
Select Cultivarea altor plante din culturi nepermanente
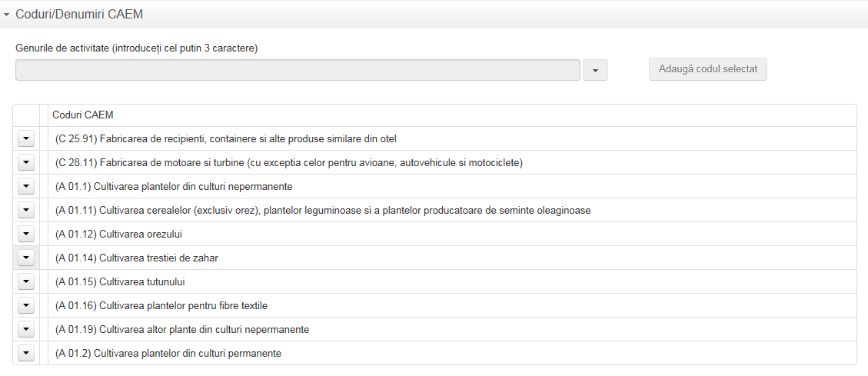[182, 330]
